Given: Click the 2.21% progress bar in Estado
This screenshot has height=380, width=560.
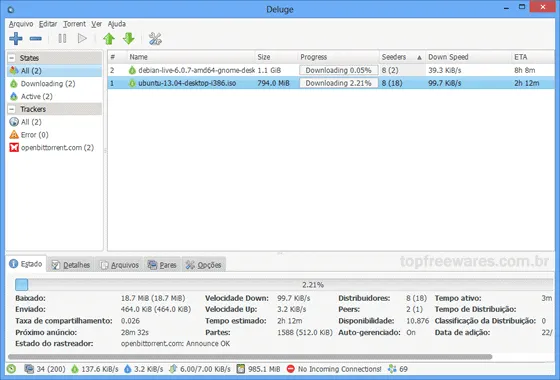Looking at the screenshot, I should [x=284, y=285].
